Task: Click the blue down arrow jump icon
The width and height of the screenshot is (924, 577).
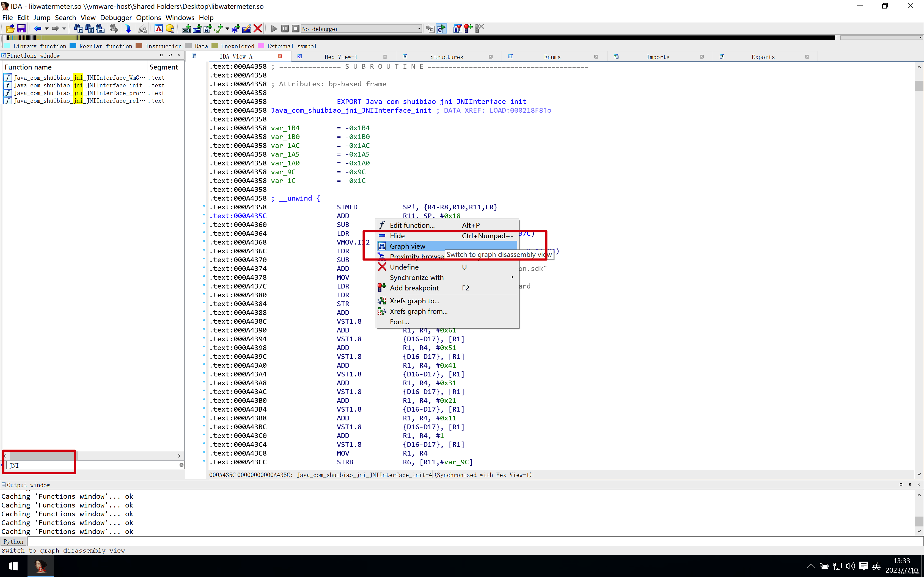Action: coord(128,29)
